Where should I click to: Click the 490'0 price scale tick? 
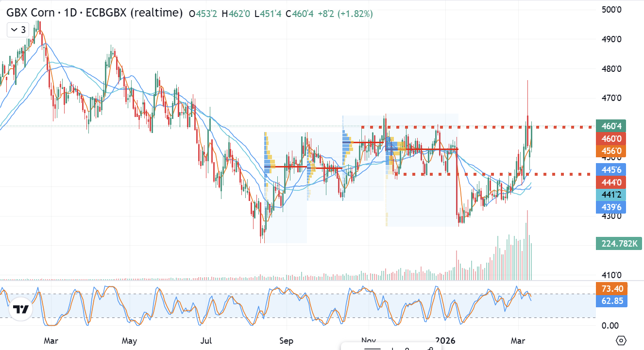[x=612, y=39]
